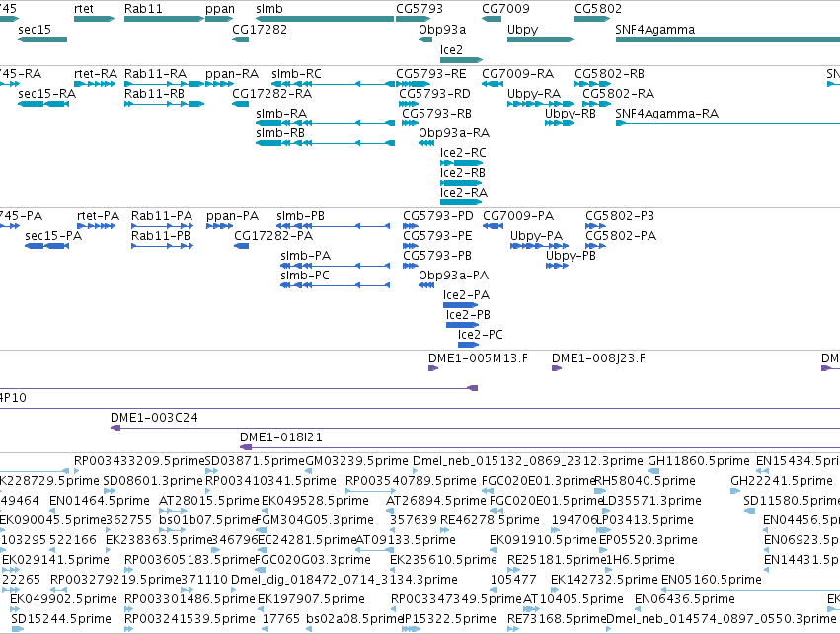Select the DME1-018I21 BAC label
Viewport: 840px width, 634px height.
281,437
